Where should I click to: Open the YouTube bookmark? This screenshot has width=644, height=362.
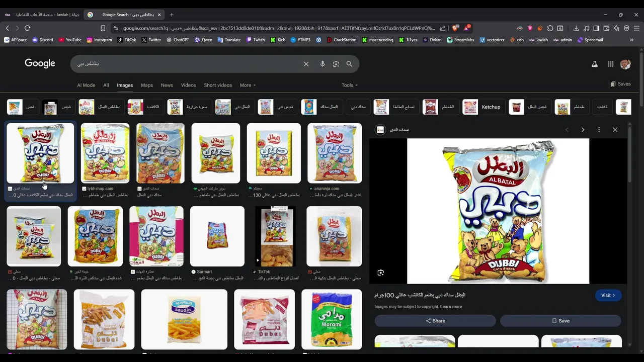point(69,40)
